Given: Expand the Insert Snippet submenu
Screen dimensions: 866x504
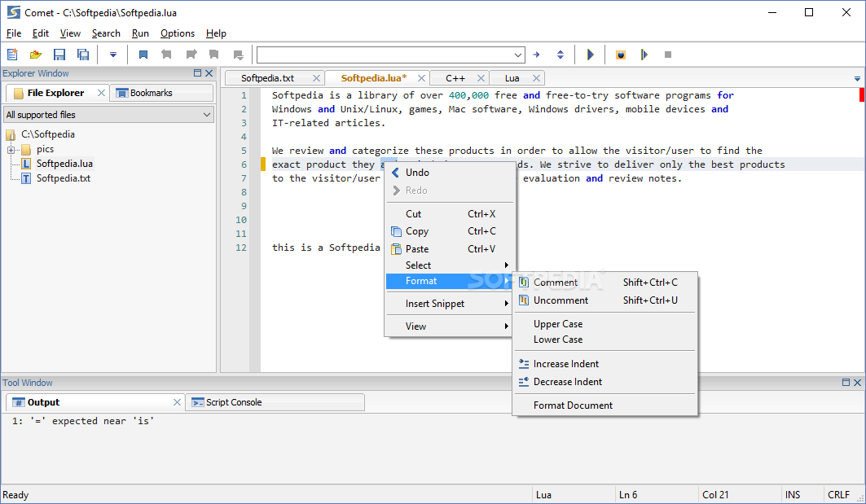Looking at the screenshot, I should [450, 304].
